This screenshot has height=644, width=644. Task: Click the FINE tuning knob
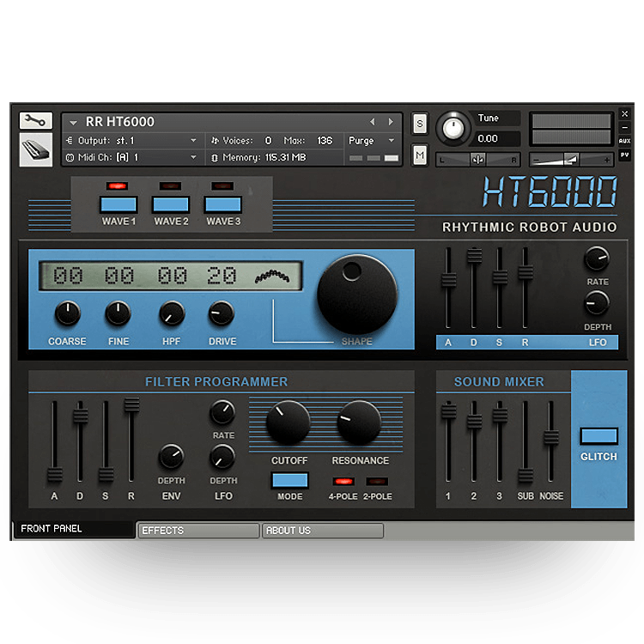118,313
